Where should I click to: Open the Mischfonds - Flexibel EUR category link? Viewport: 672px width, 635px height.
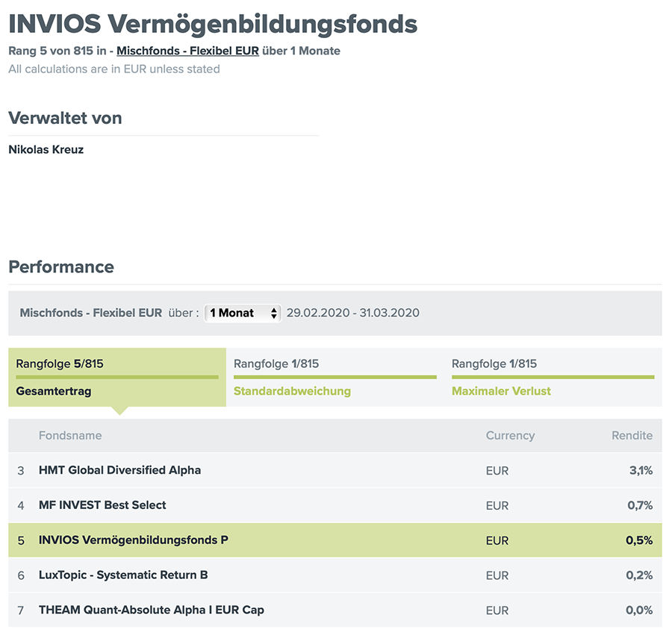187,51
